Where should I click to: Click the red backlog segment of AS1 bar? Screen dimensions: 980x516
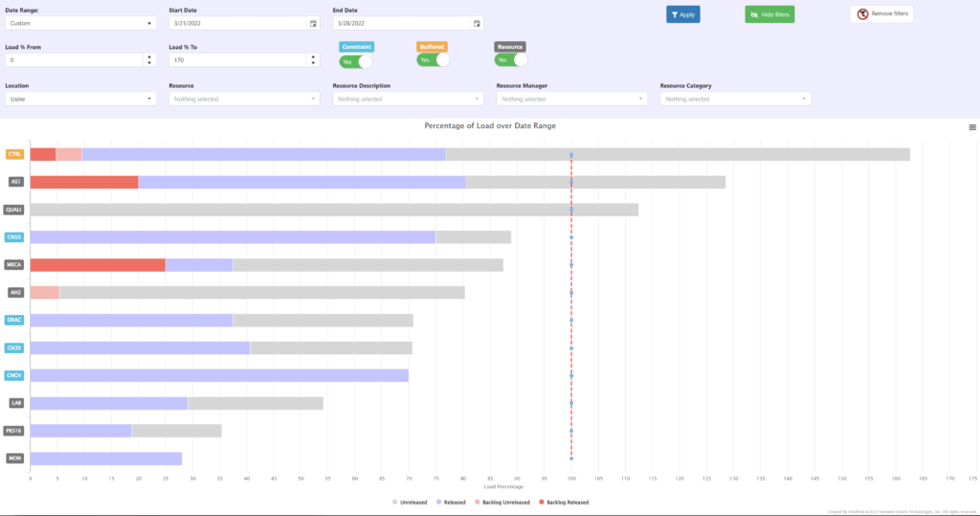tap(84, 182)
